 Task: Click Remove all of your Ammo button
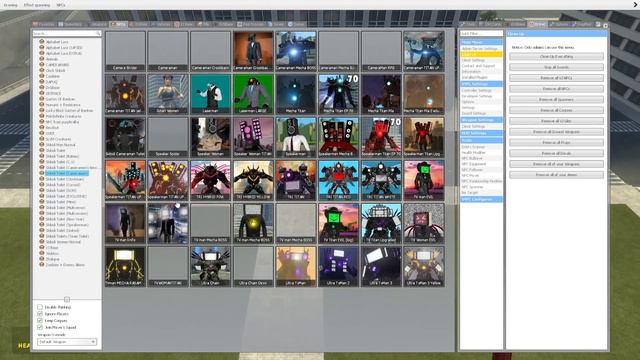tap(556, 175)
